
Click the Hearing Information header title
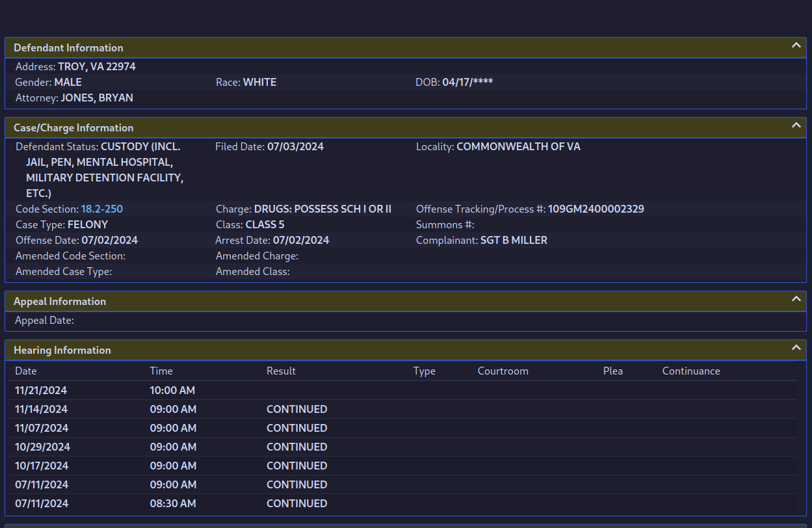[x=62, y=350]
